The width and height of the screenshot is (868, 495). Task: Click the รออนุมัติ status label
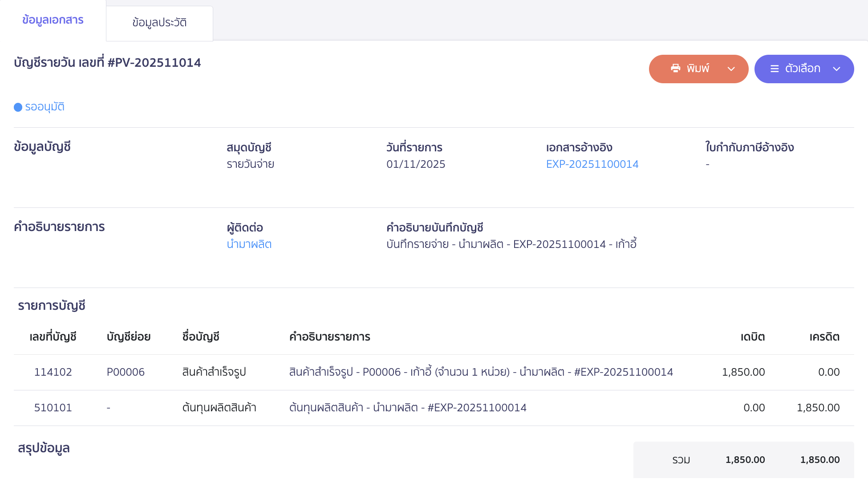[x=45, y=106]
